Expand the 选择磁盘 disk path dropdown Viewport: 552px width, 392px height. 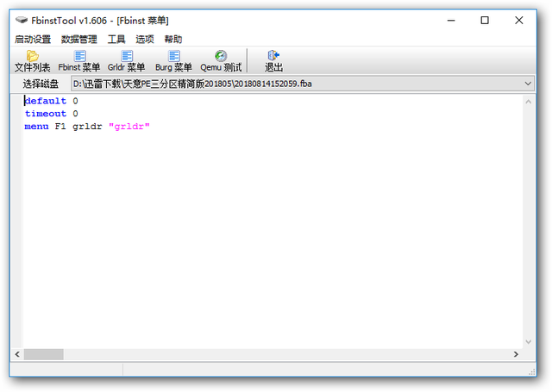pos(528,84)
